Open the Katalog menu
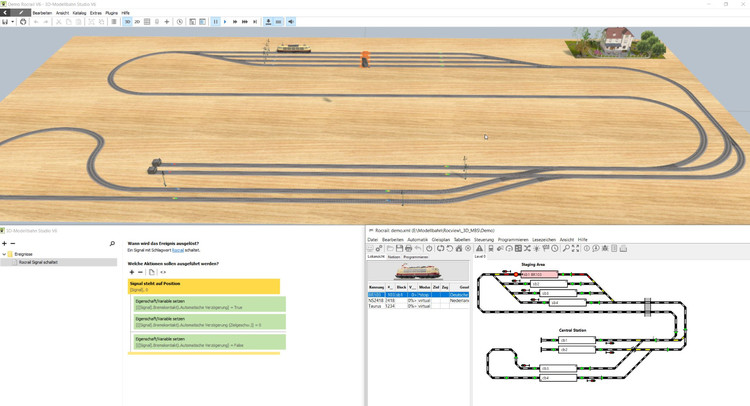The image size is (750, 406). coord(79,13)
